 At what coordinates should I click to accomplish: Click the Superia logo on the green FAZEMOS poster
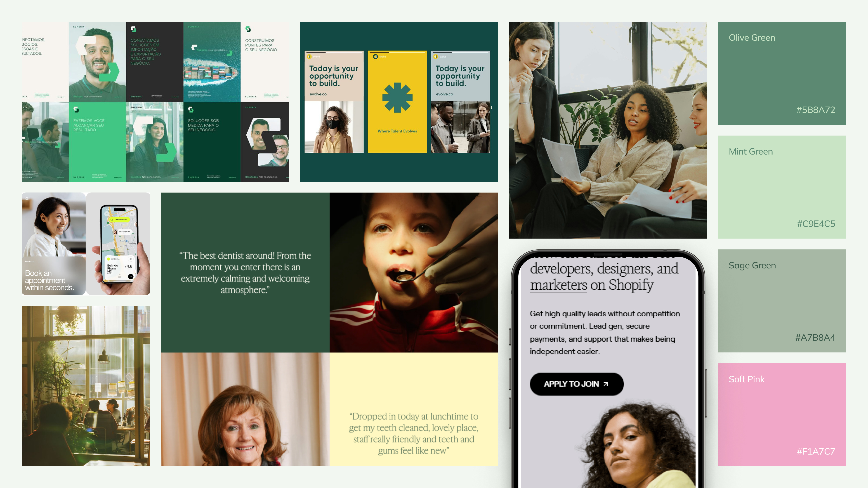76,109
